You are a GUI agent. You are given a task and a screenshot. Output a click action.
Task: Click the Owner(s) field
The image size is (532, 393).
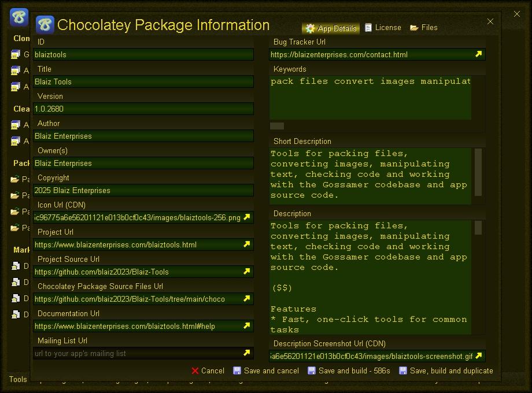[x=143, y=163]
